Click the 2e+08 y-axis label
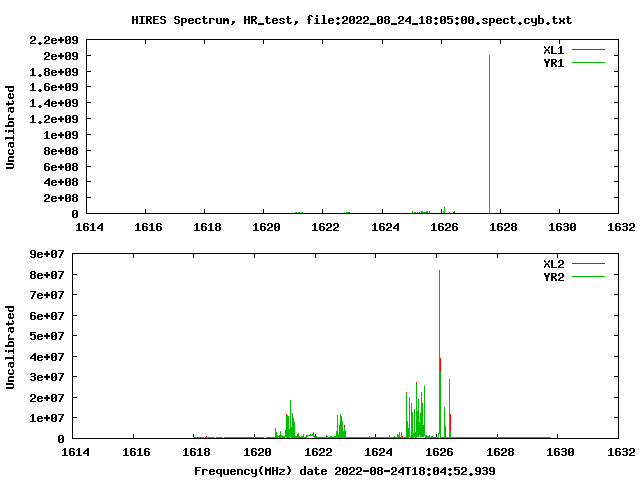This screenshot has width=640, height=480. pyautogui.click(x=60, y=198)
